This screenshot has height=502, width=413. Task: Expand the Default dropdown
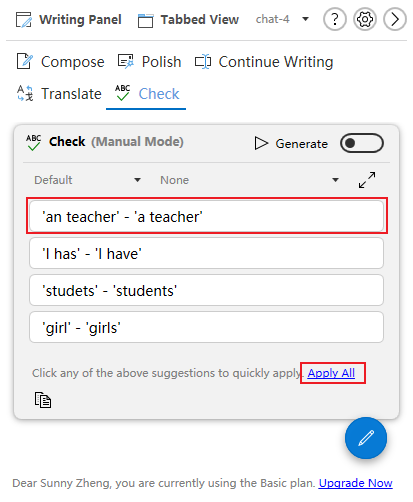(x=87, y=180)
